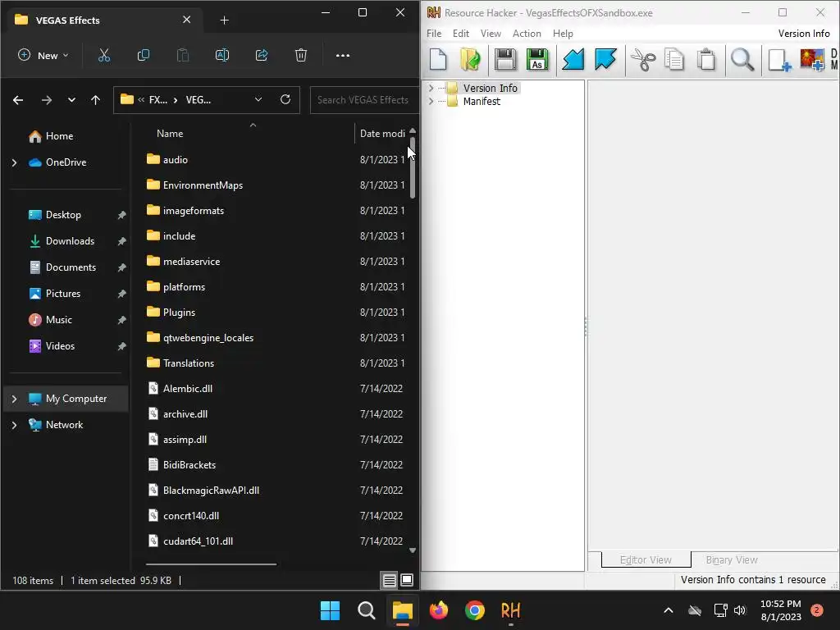This screenshot has width=840, height=630.
Task: Add new File Explorer tab
Action: tap(225, 20)
